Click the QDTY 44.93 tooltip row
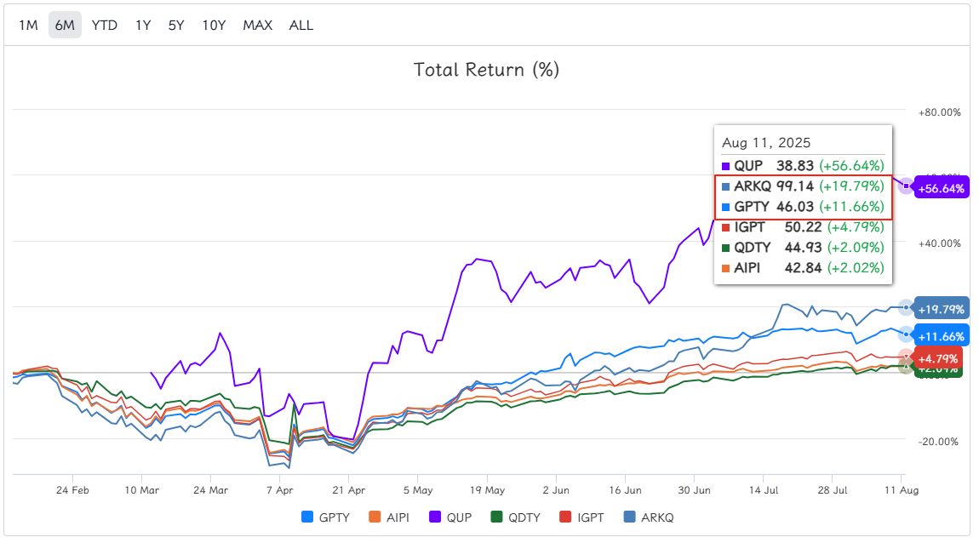979x560 pixels. click(x=803, y=248)
